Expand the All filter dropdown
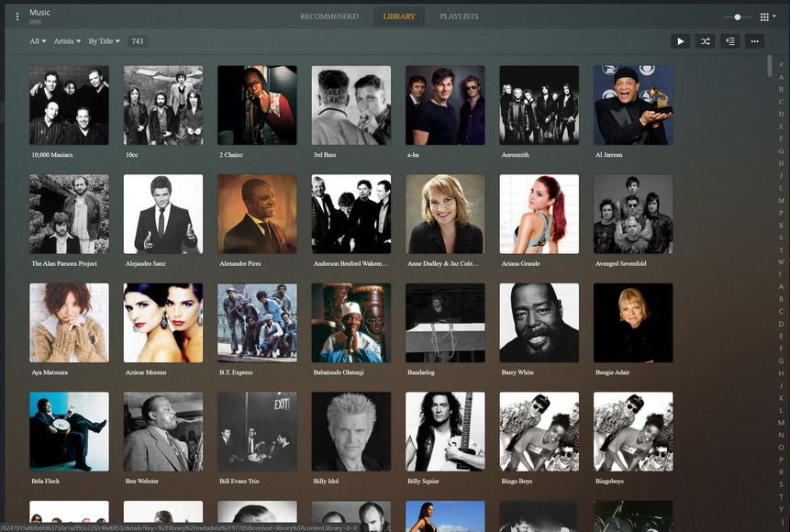790x532 pixels. (x=38, y=41)
